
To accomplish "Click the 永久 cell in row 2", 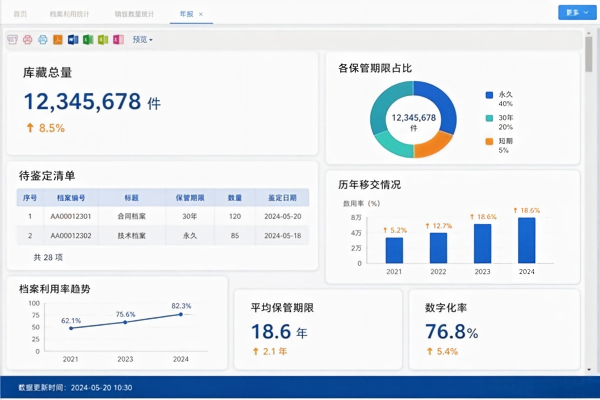I will [190, 236].
